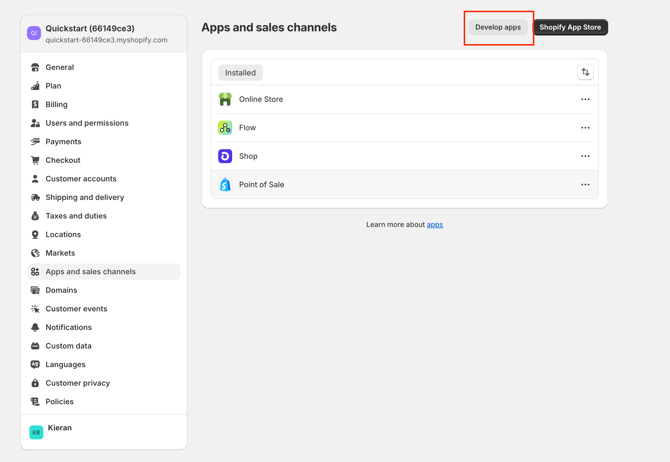Click the Locations pin icon
The width and height of the screenshot is (670, 462).
pos(35,235)
